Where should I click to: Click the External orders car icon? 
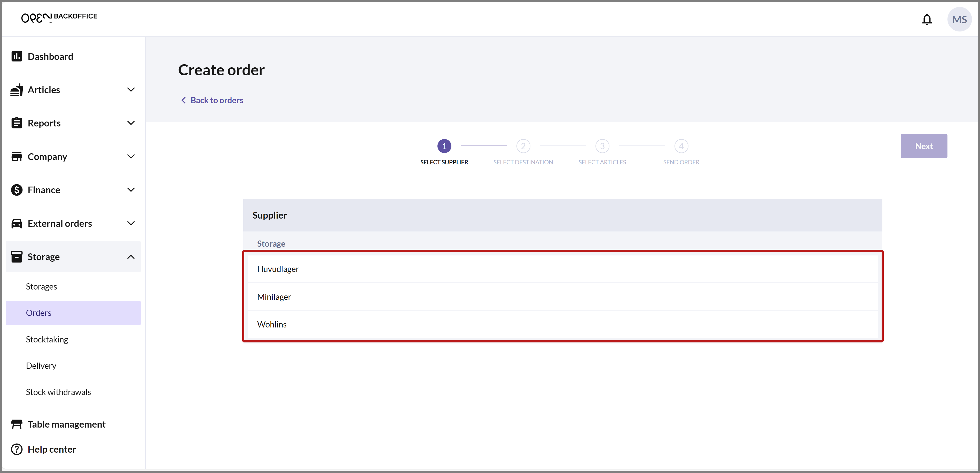17,223
